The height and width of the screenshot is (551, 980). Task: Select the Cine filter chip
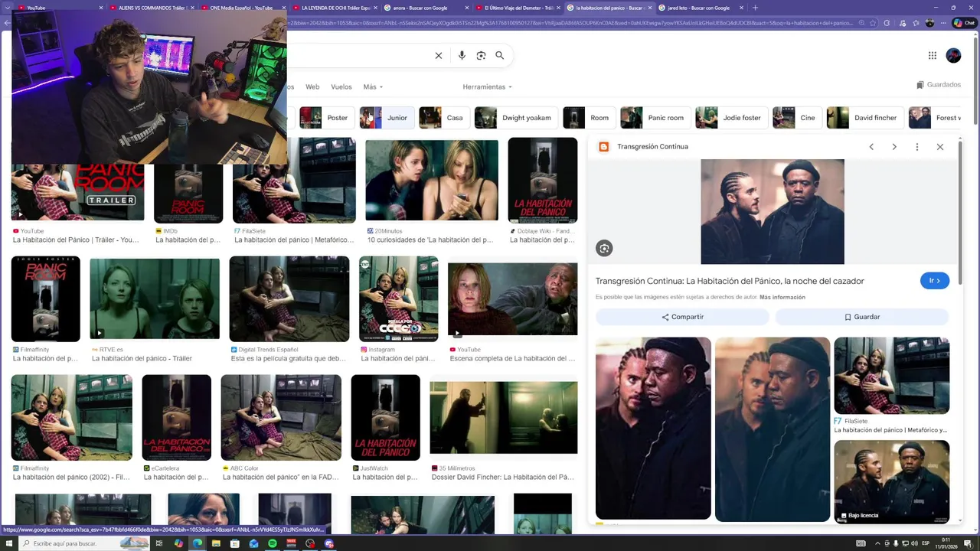tap(797, 118)
